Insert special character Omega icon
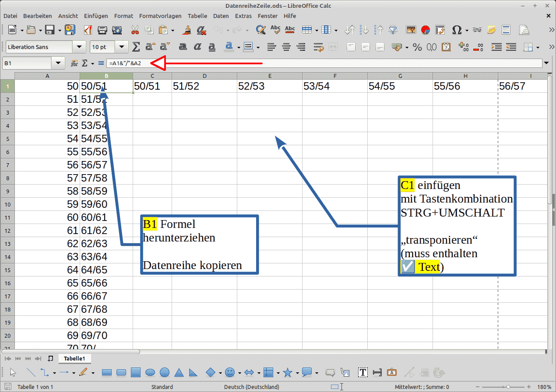The height and width of the screenshot is (392, 556). [x=457, y=30]
